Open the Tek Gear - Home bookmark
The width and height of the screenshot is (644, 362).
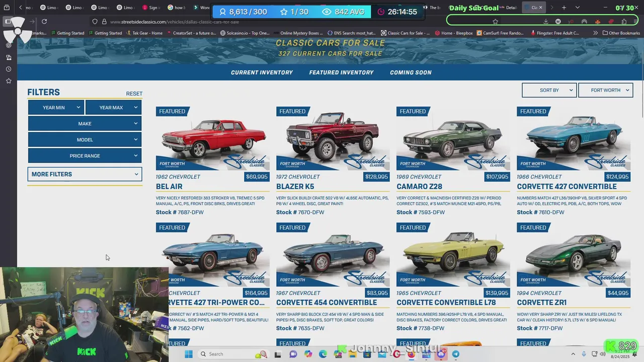144,33
